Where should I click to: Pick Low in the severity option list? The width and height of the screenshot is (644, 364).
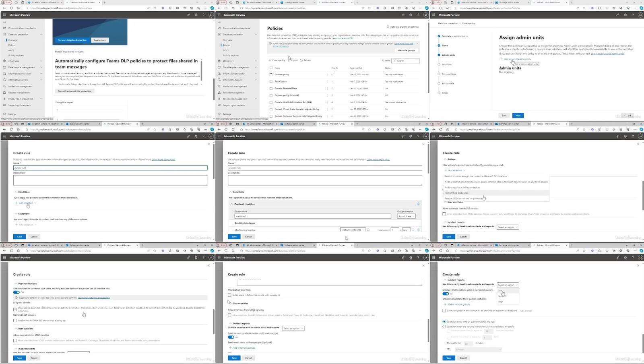pyautogui.click(x=508, y=290)
